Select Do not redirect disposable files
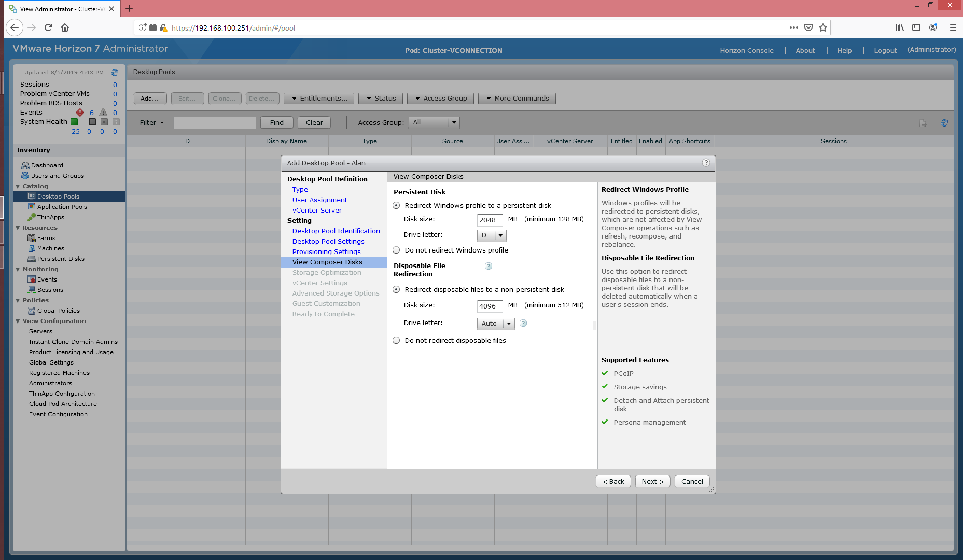 point(397,341)
